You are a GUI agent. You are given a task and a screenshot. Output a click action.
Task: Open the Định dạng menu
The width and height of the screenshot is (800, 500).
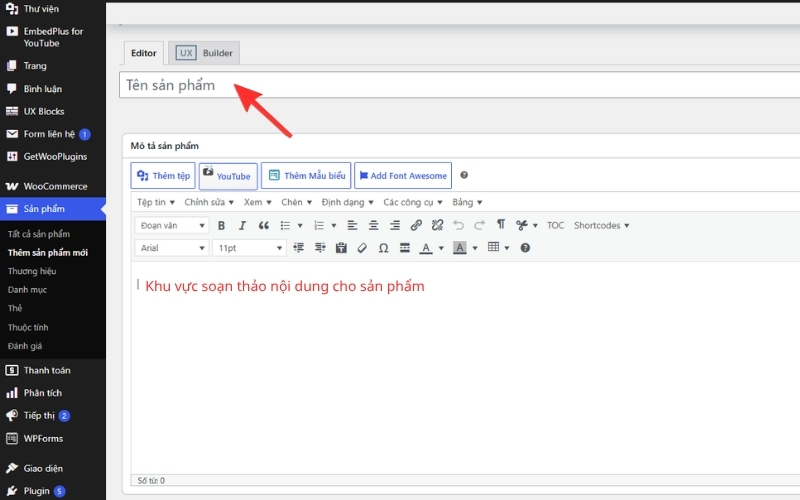point(347,203)
